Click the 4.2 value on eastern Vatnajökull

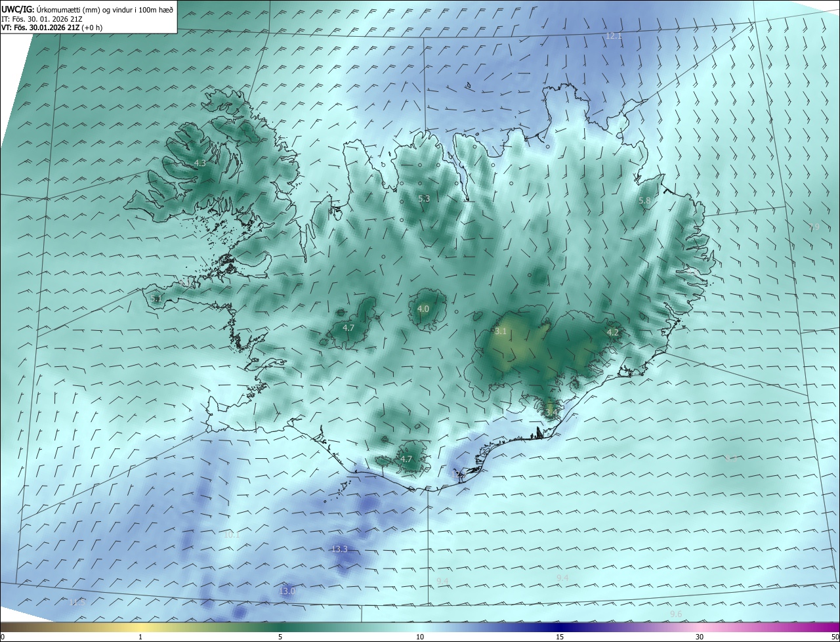613,333
